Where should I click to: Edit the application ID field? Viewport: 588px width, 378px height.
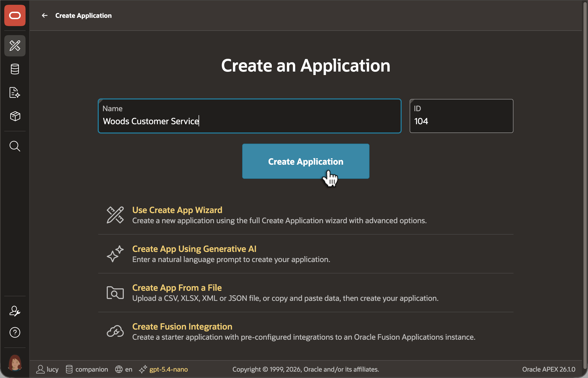461,116
